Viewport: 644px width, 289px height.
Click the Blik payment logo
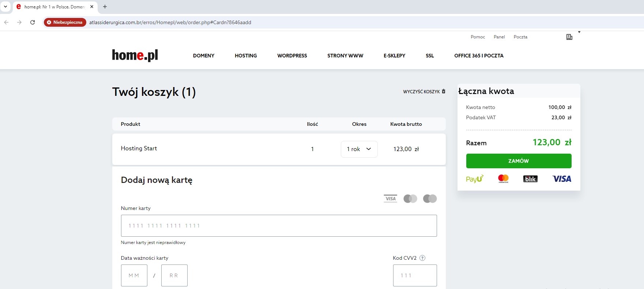[x=530, y=179]
